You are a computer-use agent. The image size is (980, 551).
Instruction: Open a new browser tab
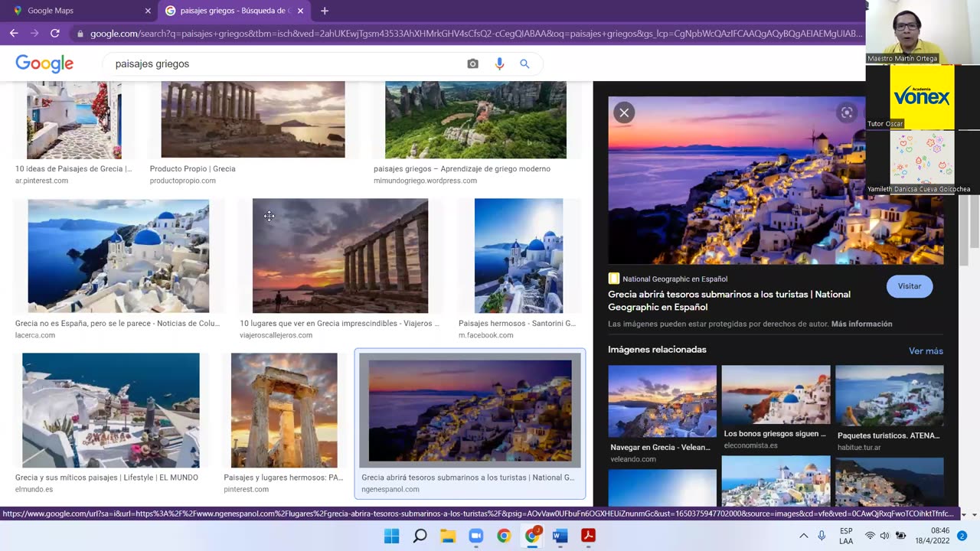(325, 11)
